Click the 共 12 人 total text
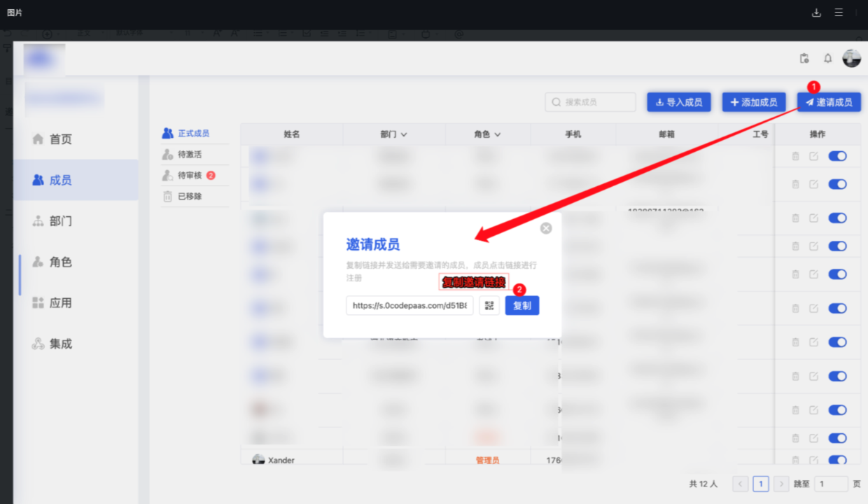Viewport: 868px width, 504px height. pos(703,484)
